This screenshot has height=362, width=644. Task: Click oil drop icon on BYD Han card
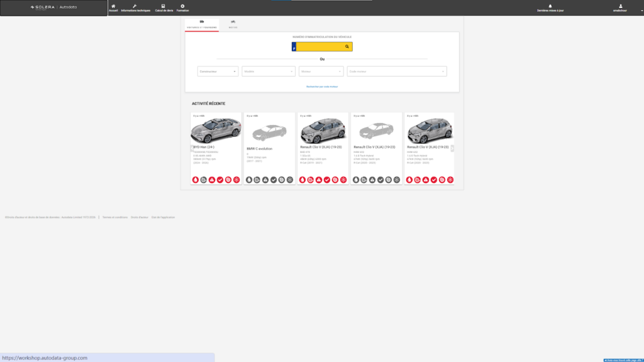pos(196,180)
